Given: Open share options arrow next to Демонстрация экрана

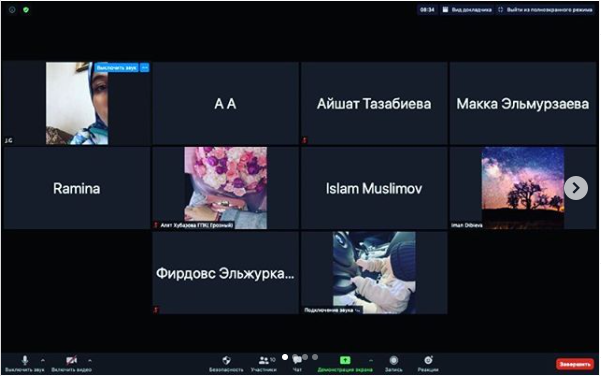Looking at the screenshot, I should click(x=371, y=360).
